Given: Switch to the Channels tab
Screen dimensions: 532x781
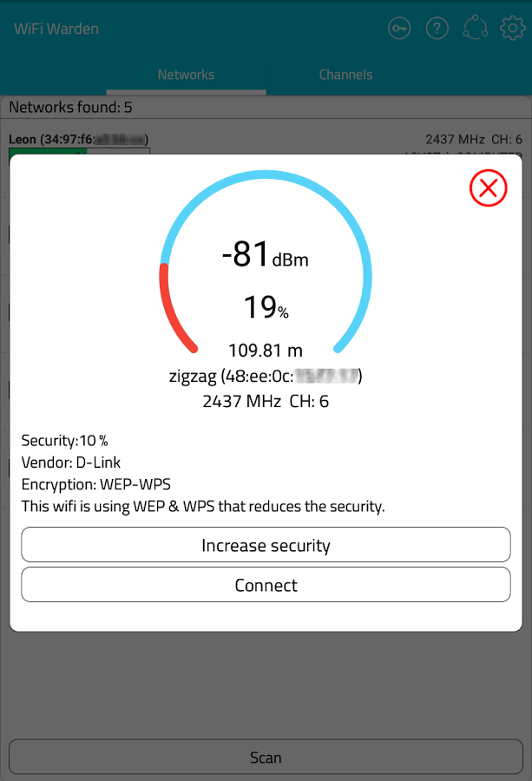Looking at the screenshot, I should (x=345, y=75).
